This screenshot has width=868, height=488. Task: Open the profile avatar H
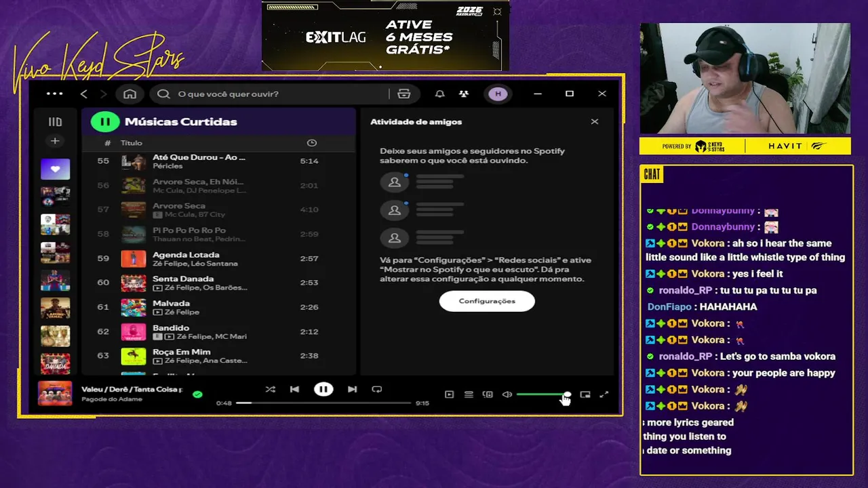coord(498,94)
